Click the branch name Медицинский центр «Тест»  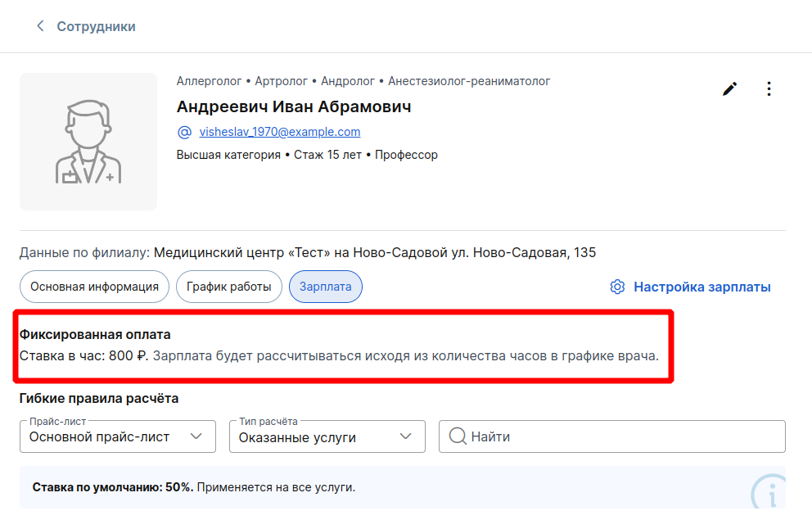241,252
